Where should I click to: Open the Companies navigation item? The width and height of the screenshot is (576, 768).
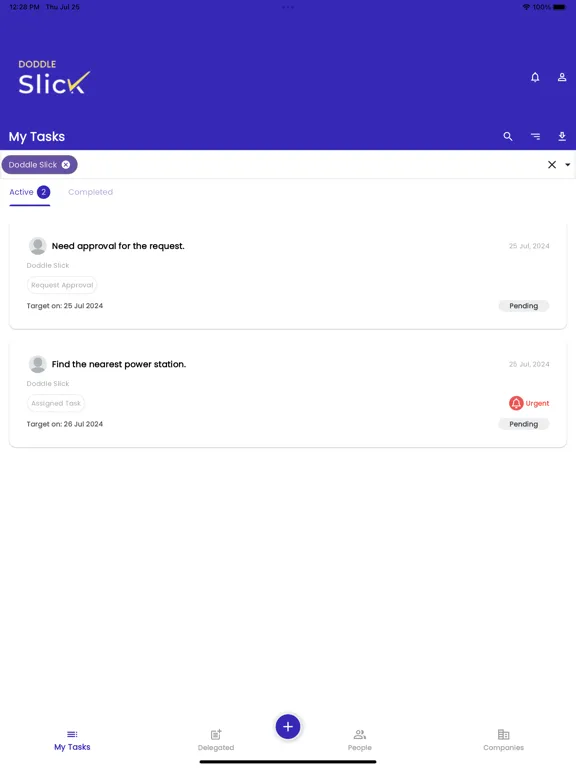504,740
